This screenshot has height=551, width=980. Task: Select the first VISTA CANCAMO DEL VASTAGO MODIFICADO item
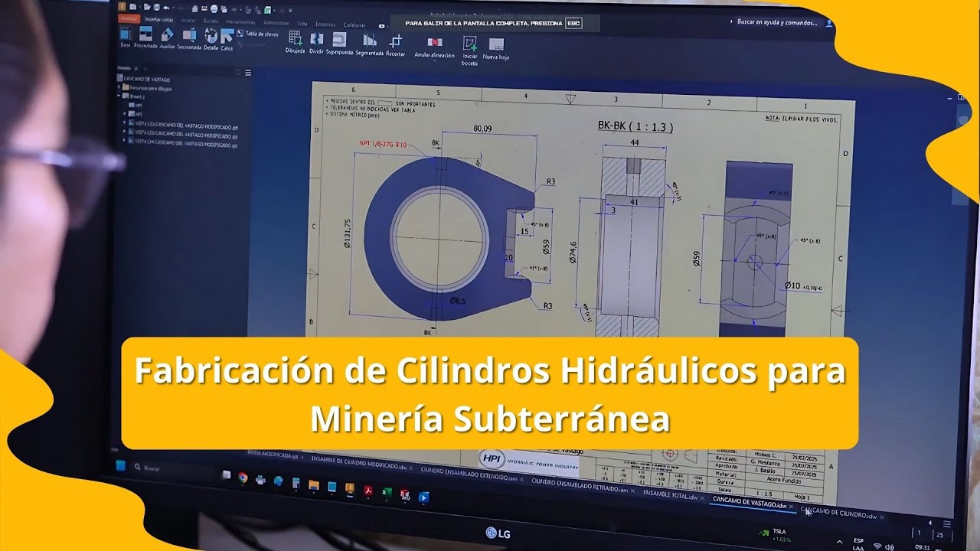184,126
